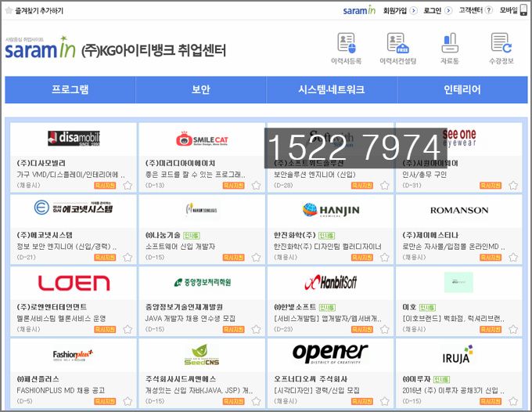Star the 중앙정보기술인재개발원 job posting
The width and height of the screenshot is (532, 412).
256,330
